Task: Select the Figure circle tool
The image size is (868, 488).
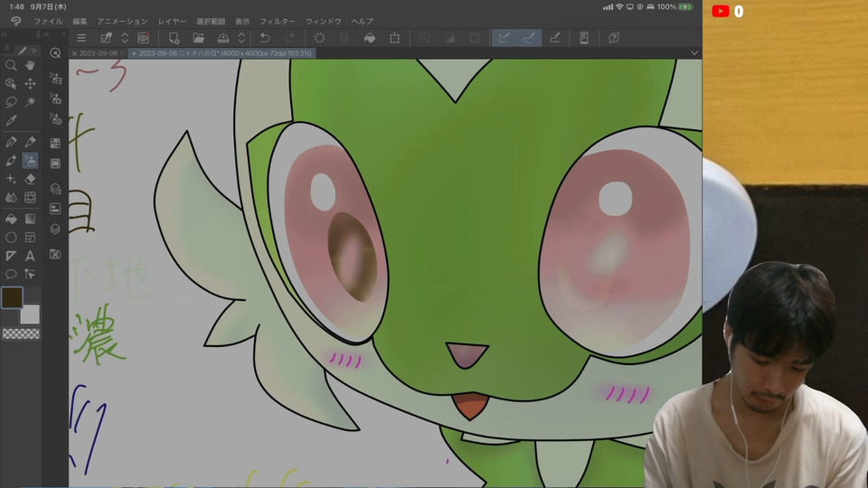Action: click(x=11, y=238)
